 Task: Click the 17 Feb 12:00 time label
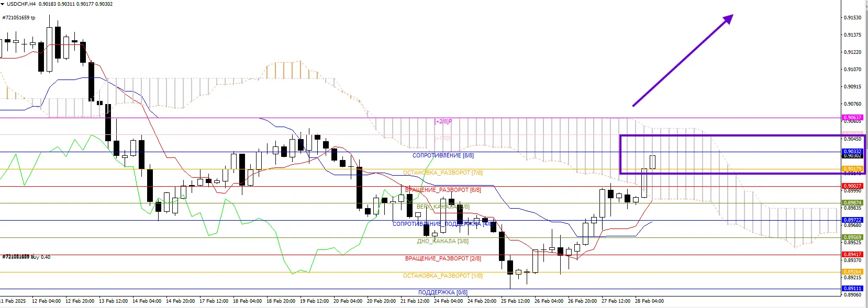pos(214,301)
